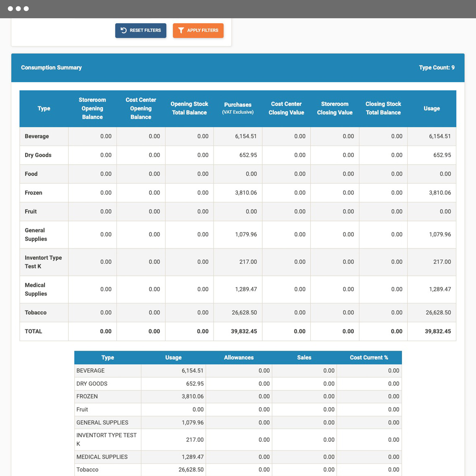The width and height of the screenshot is (476, 476).
Task: Click the three-dot menu in the window bar
Action: point(19,8)
